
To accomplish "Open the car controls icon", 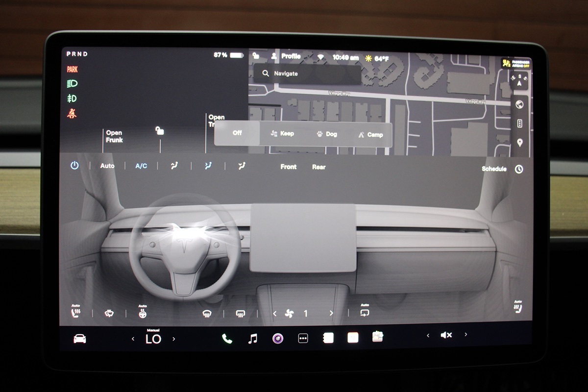I will click(x=79, y=339).
